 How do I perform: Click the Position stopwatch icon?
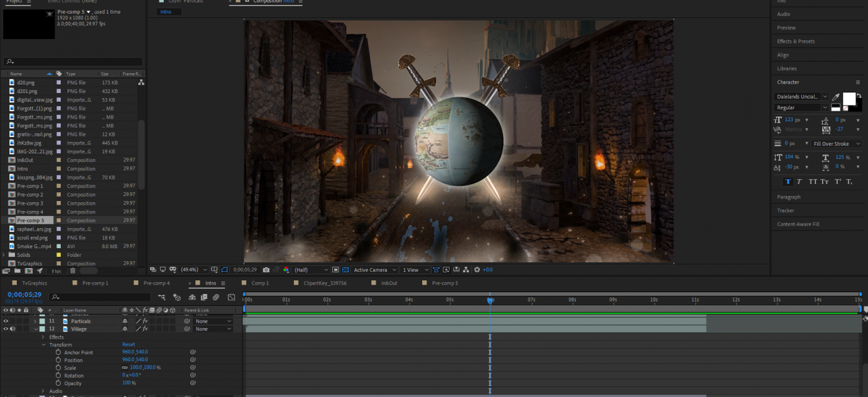(58, 360)
